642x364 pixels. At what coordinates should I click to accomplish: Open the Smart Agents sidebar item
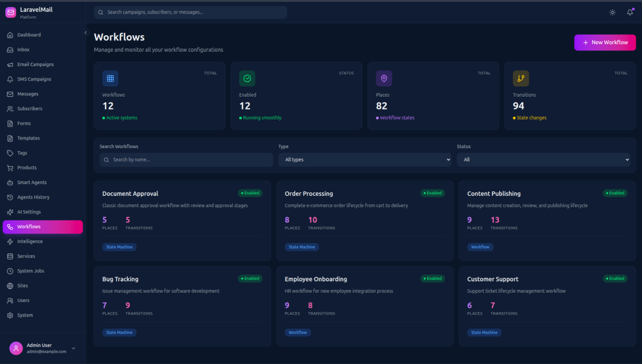coord(32,182)
